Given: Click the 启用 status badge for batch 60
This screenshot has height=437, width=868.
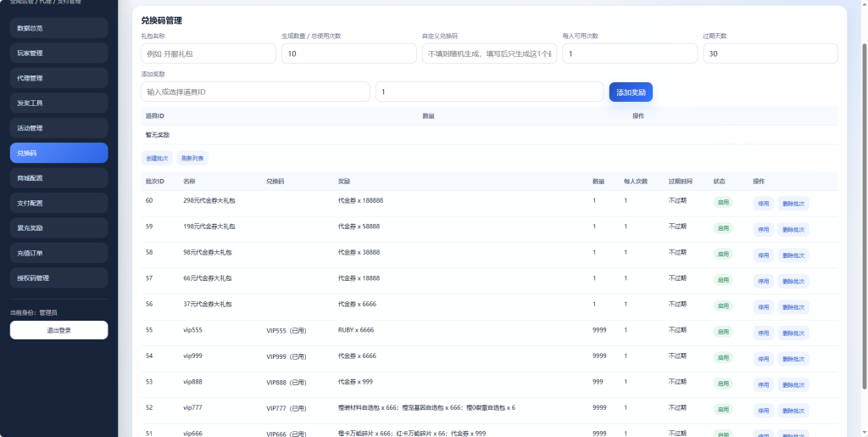Looking at the screenshot, I should coord(723,202).
